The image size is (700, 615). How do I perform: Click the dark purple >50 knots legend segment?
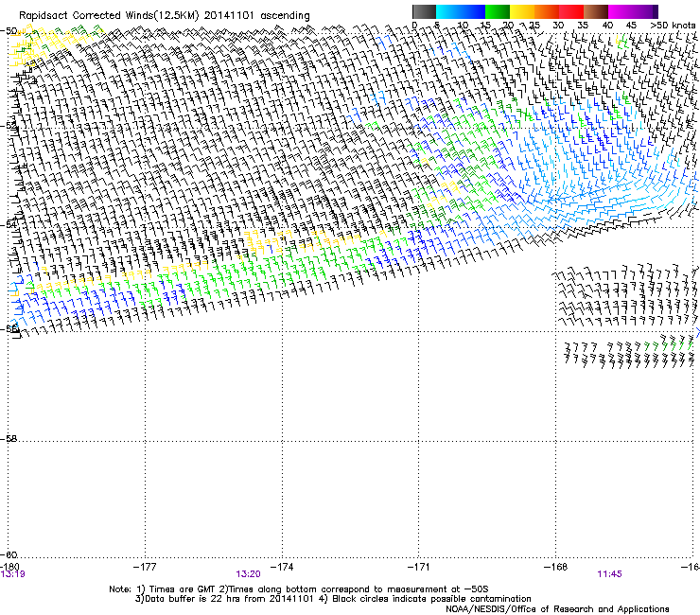(x=656, y=11)
